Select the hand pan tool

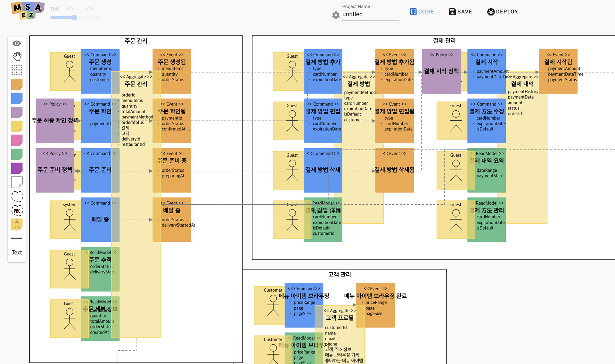pyautogui.click(x=17, y=56)
